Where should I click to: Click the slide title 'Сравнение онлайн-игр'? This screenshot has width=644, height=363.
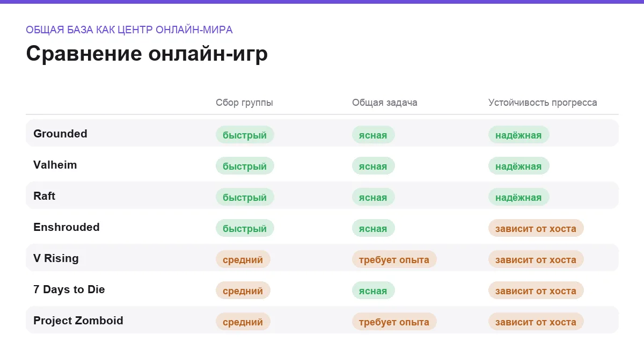pos(147,54)
